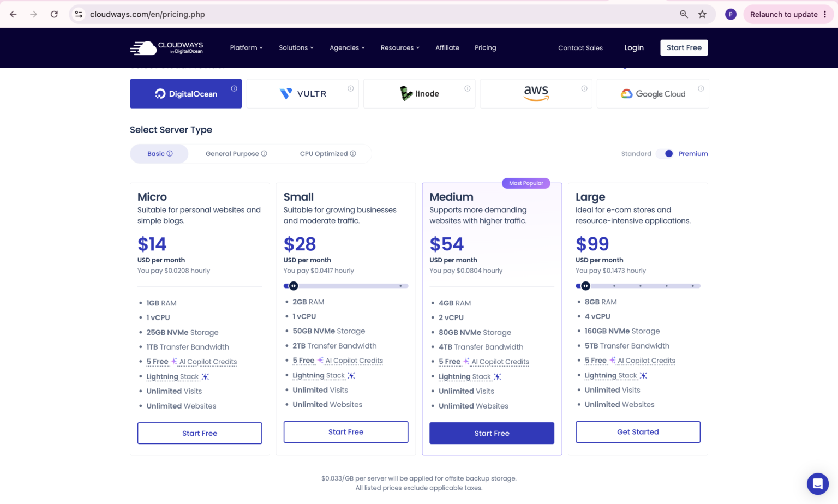Click the browser forward arrow
The height and width of the screenshot is (504, 838).
pyautogui.click(x=34, y=14)
